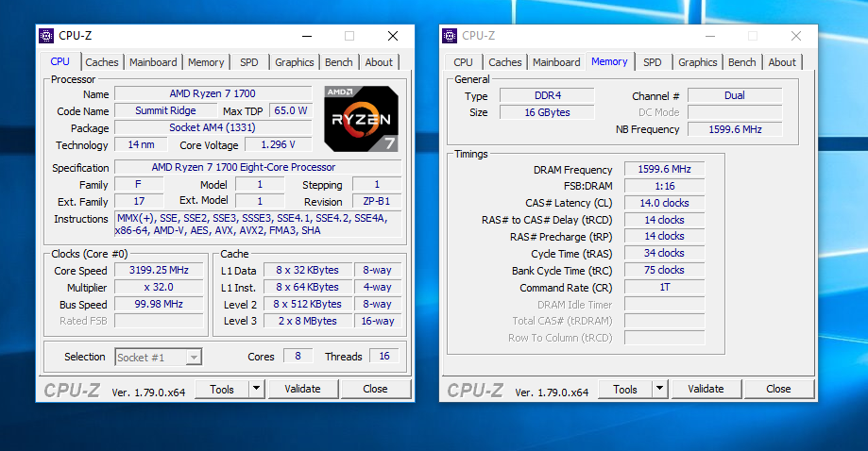Click code name 'Summit Ridge' field
This screenshot has height=451, width=868.
pyautogui.click(x=165, y=110)
